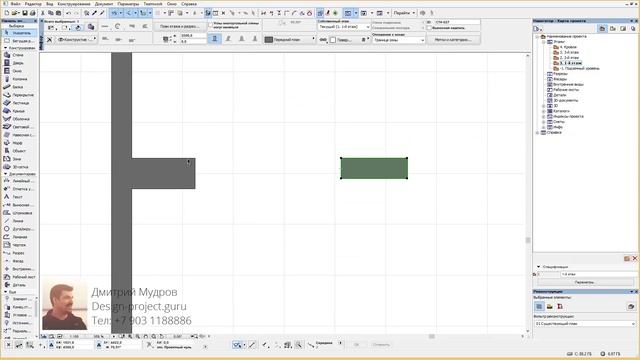Select the Roof (Крыша) tool
This screenshot has width=640, height=360.
(18, 111)
